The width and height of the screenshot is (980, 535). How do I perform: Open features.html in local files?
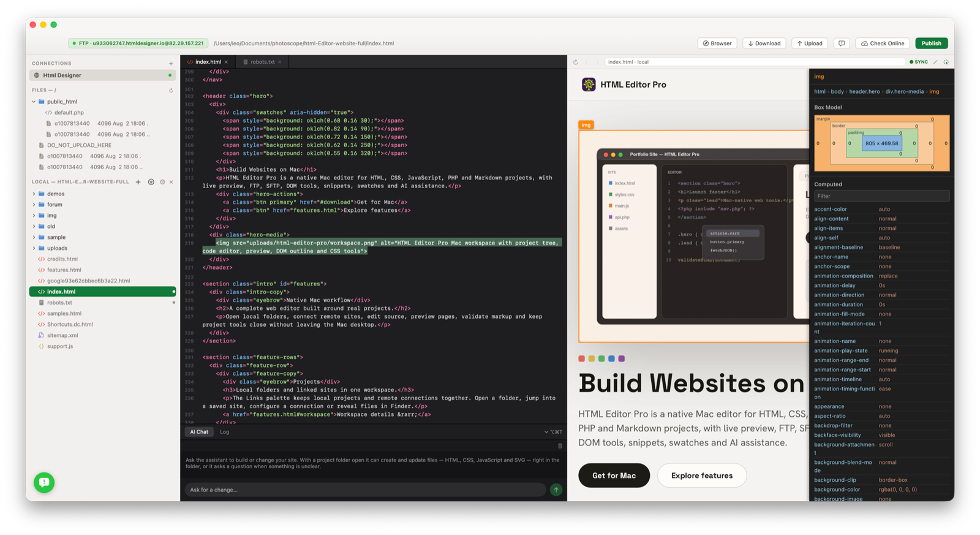click(64, 270)
